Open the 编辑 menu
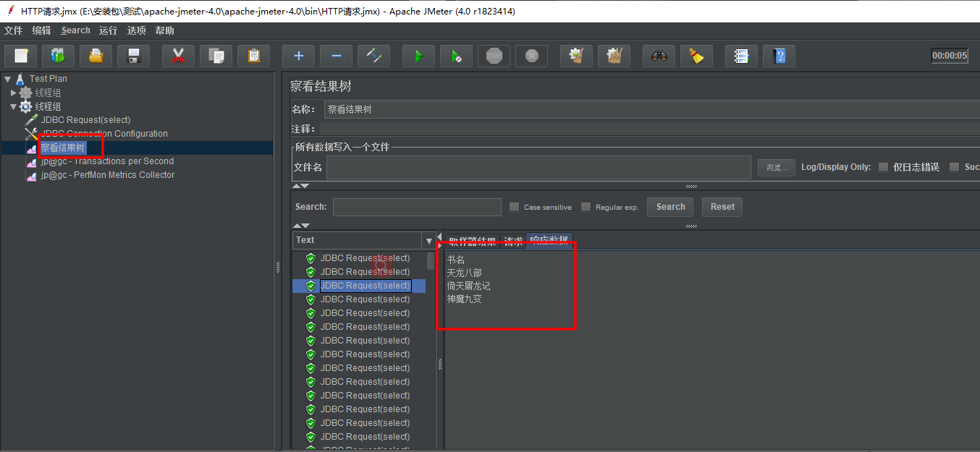 click(x=42, y=30)
